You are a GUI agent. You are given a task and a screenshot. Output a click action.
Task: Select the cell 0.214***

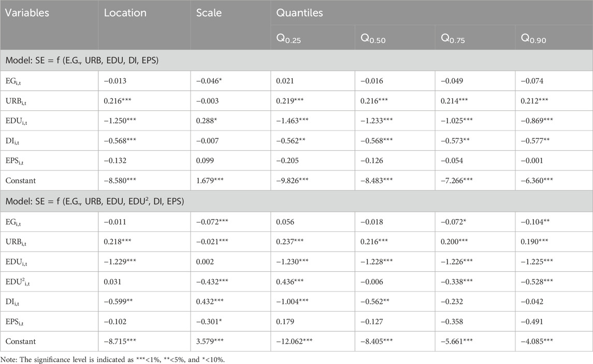[x=454, y=101]
